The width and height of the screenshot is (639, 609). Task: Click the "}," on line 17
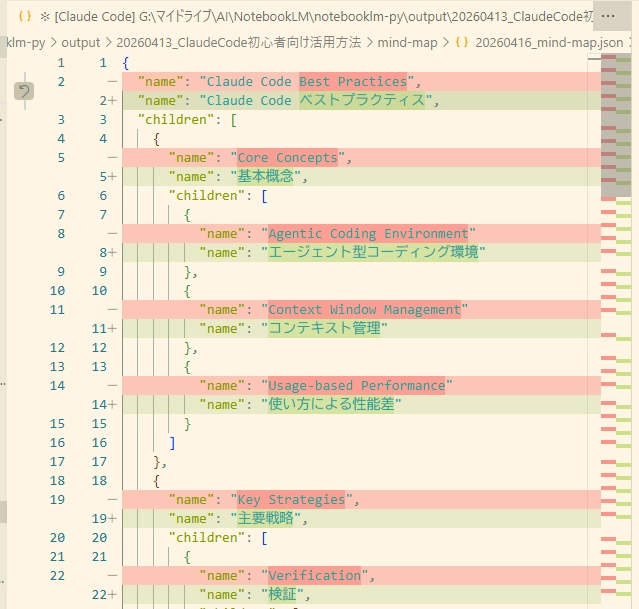160,461
